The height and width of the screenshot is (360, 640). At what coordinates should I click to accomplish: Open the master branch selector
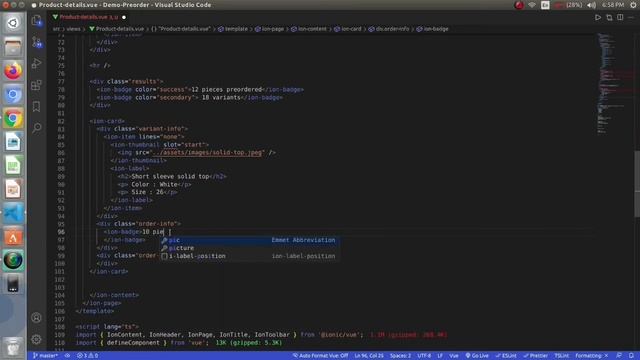(x=45, y=356)
